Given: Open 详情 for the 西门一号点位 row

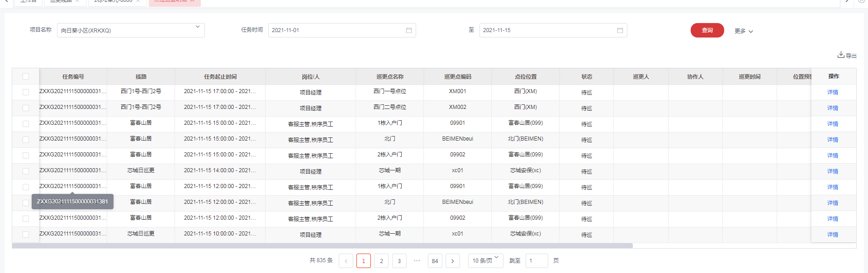Looking at the screenshot, I should [x=833, y=92].
